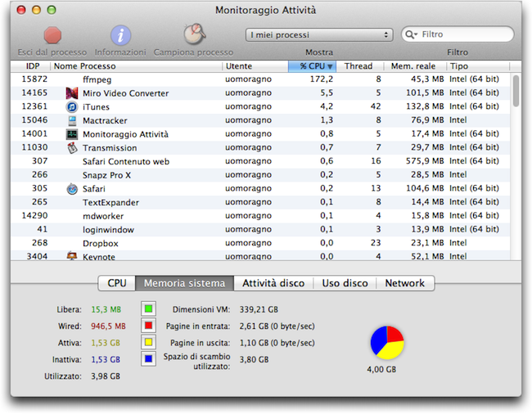This screenshot has width=532, height=414.
Task: Select the Memoria sistema tab
Action: tap(185, 283)
